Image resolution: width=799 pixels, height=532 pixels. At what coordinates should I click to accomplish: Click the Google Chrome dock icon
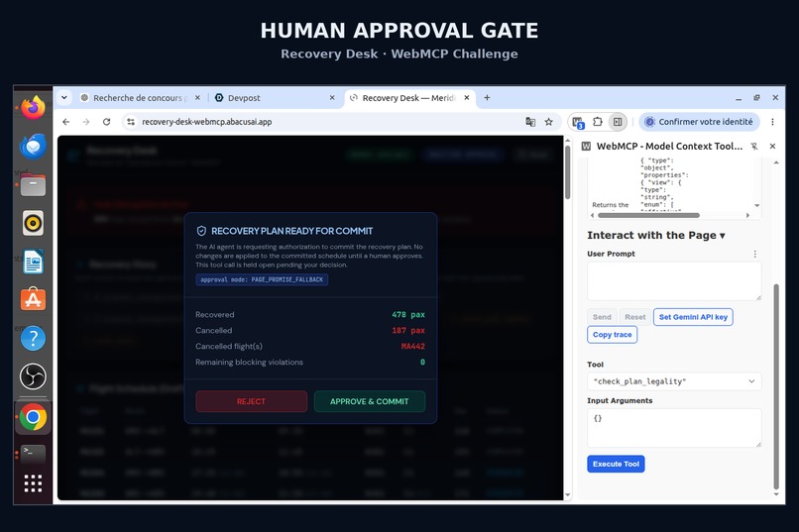coord(33,417)
